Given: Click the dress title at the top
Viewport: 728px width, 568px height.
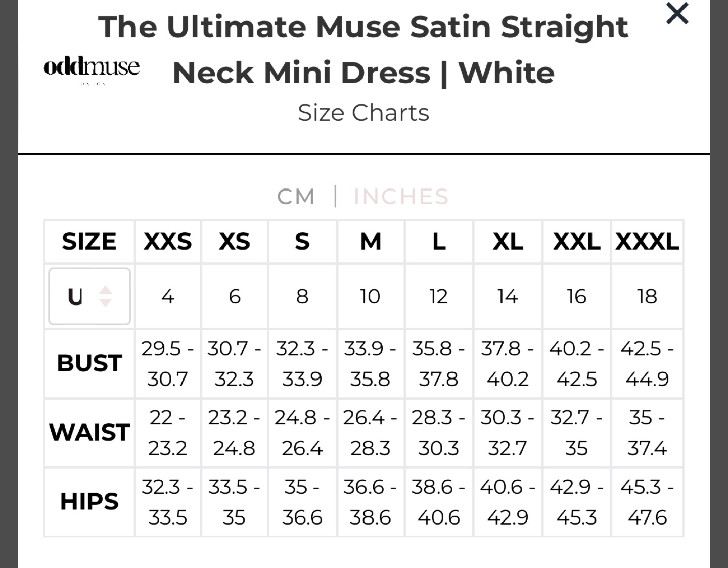Looking at the screenshot, I should [364, 49].
